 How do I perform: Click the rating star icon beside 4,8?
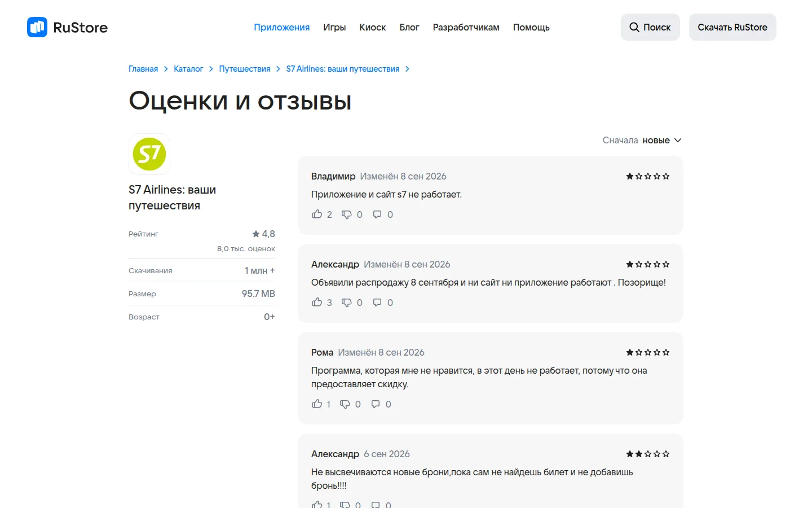tap(256, 234)
